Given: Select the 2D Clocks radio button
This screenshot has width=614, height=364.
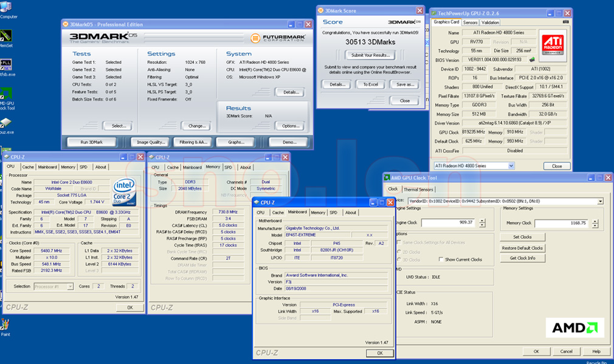Looking at the screenshot, I should 399,252.
